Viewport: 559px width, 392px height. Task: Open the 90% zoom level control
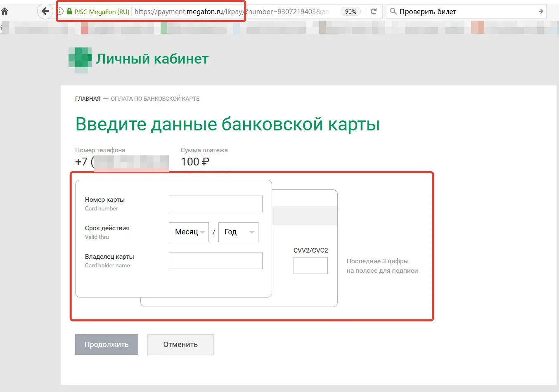[x=351, y=11]
